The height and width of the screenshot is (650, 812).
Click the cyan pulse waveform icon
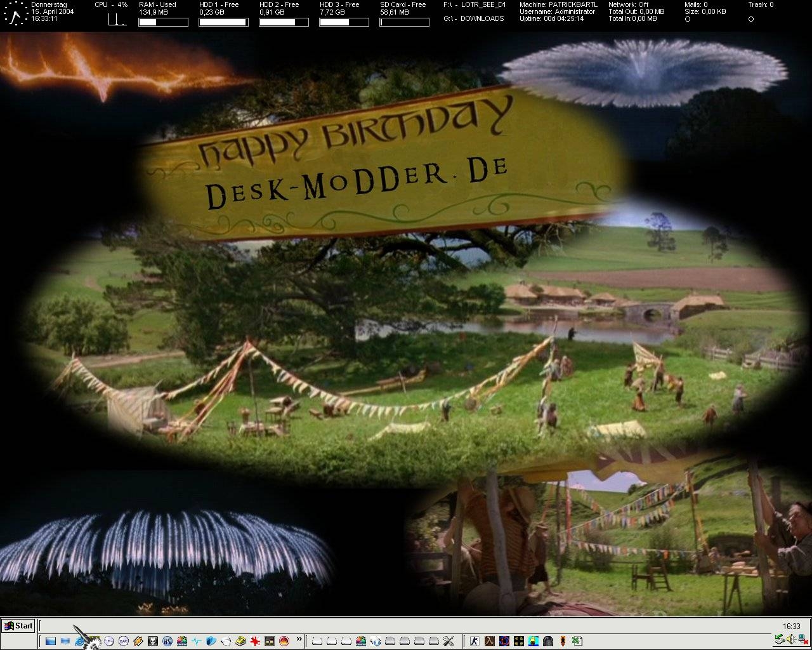(x=196, y=641)
